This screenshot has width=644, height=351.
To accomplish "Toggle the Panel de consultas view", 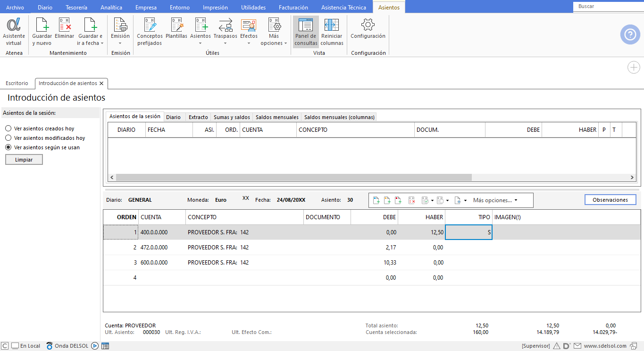I will [x=306, y=32].
